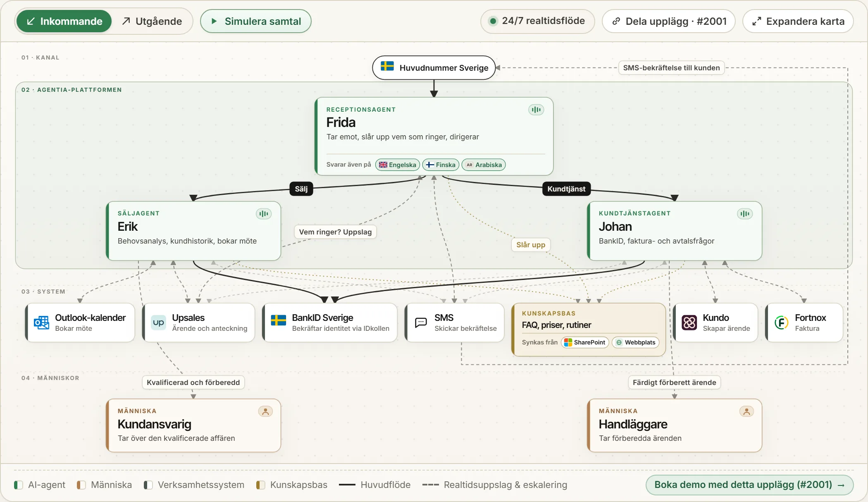The height and width of the screenshot is (502, 868).
Task: Switch to the Utgående tab
Action: pos(152,21)
